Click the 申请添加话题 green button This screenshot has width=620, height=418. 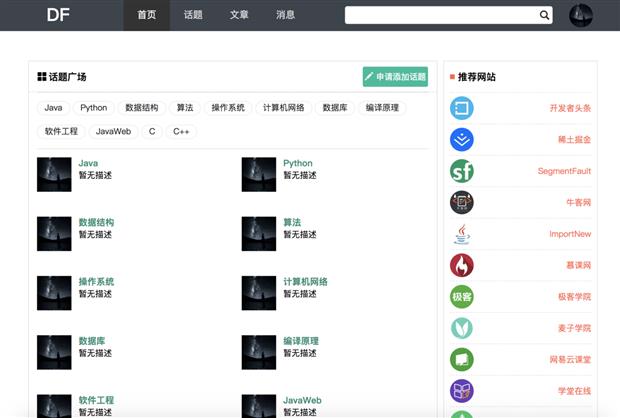pos(395,77)
